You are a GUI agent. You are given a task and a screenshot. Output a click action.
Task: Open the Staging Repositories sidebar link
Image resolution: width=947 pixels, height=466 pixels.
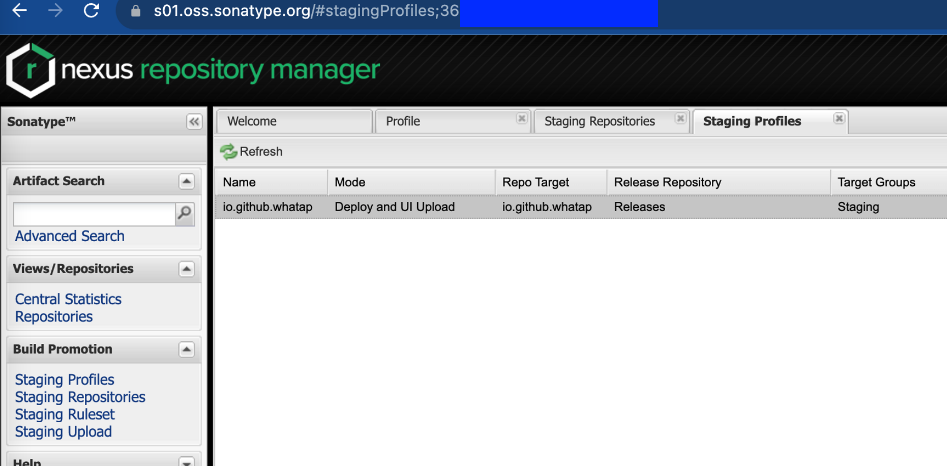(80, 397)
